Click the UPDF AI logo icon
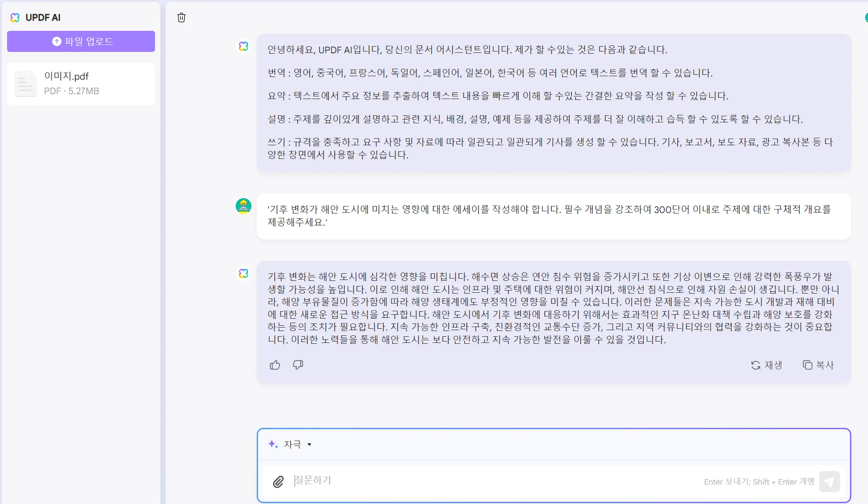Viewport: 868px width, 504px height. pos(15,18)
